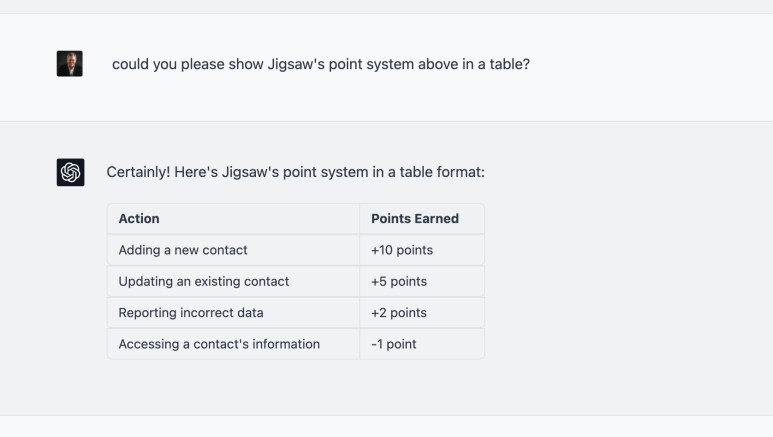Select the '+2 points' cell
The image size is (773, 437).
422,313
